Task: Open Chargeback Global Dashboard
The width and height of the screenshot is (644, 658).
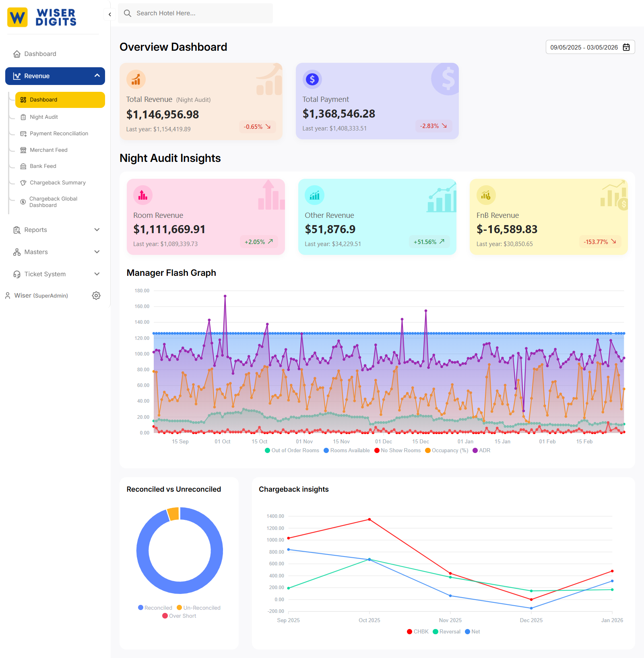Action: 54,201
